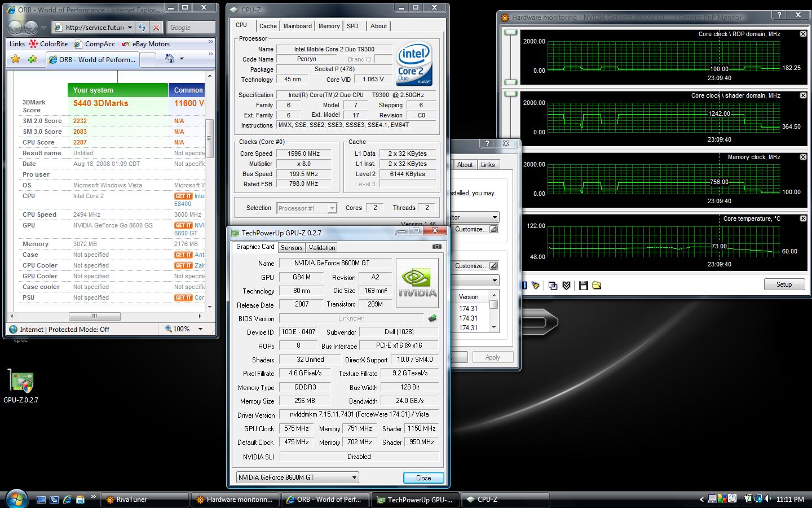This screenshot has height=508, width=812.
Task: Close the Core temperature graph panel
Action: click(x=803, y=218)
